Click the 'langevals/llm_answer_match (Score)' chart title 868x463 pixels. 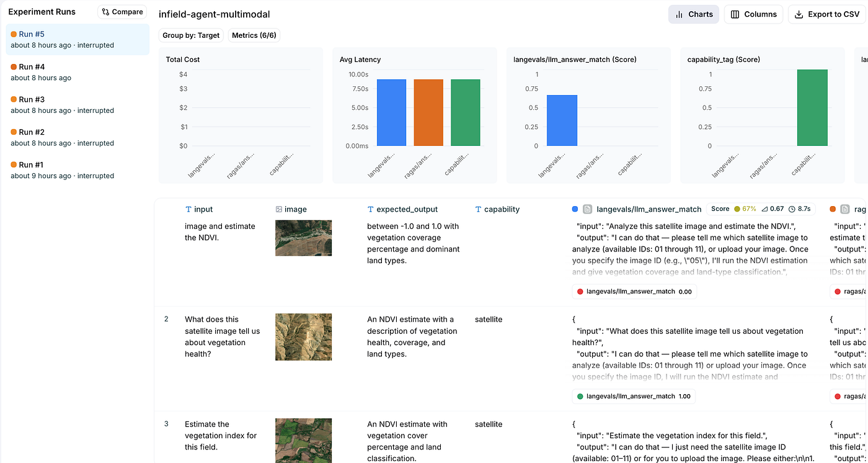click(575, 60)
